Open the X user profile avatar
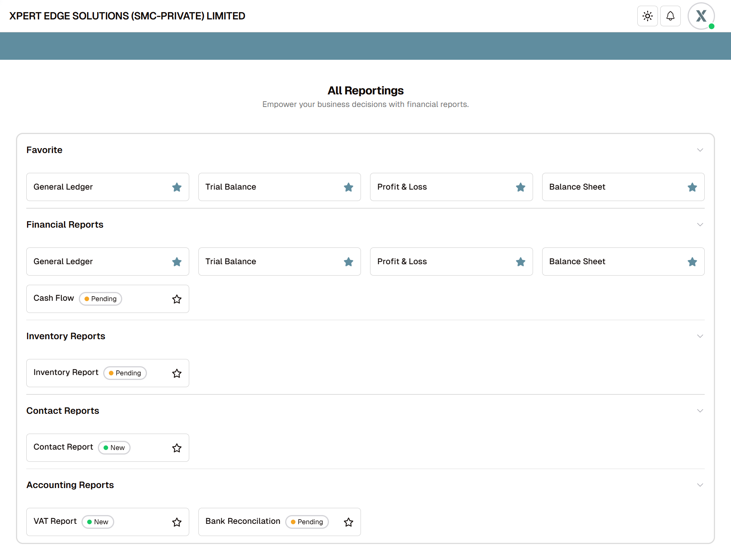This screenshot has height=560, width=731. click(x=701, y=16)
